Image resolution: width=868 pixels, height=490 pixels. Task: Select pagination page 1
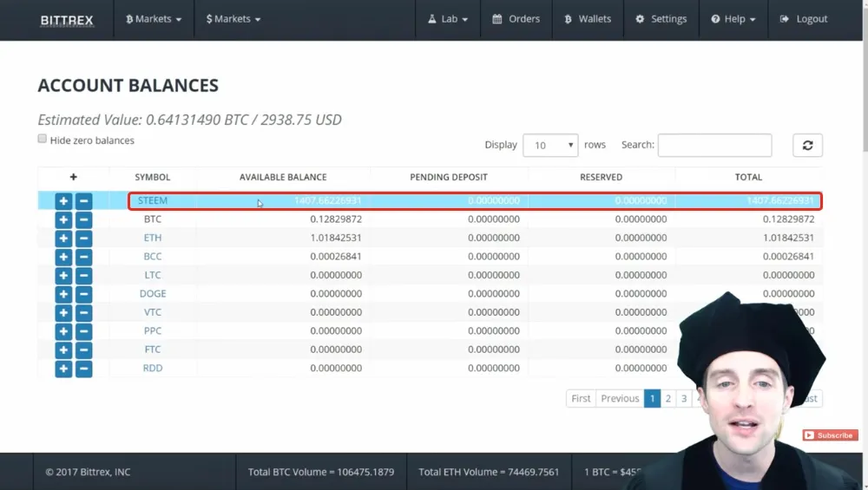tap(652, 398)
